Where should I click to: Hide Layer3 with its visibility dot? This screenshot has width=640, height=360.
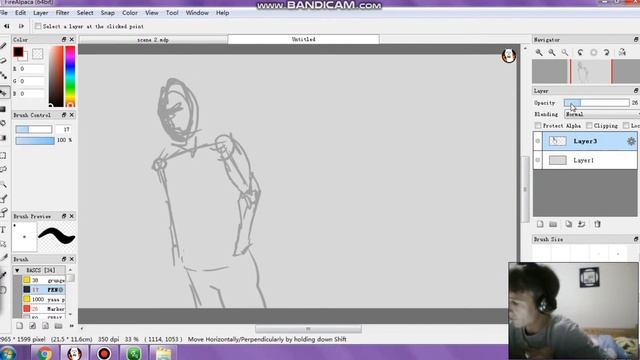pyautogui.click(x=538, y=141)
